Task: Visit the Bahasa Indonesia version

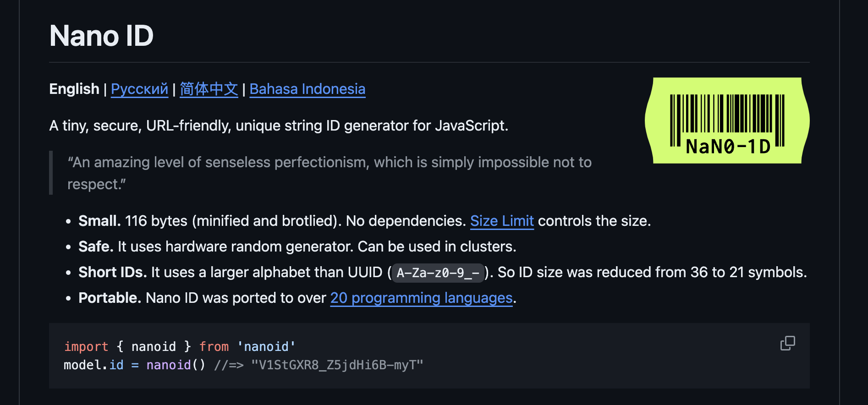Action: pyautogui.click(x=307, y=89)
